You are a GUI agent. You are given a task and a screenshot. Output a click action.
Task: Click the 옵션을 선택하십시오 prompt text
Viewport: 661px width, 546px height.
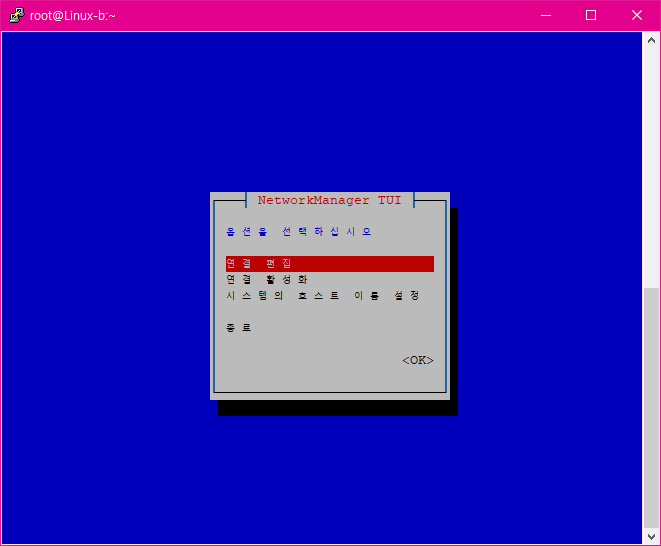pyautogui.click(x=298, y=231)
